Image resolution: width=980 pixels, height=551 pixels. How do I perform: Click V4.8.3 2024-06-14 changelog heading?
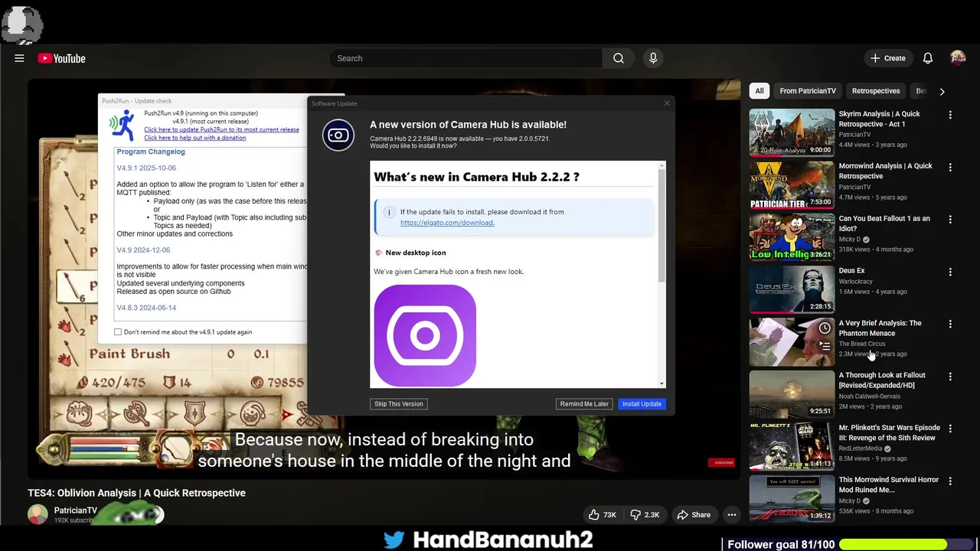[x=146, y=308]
